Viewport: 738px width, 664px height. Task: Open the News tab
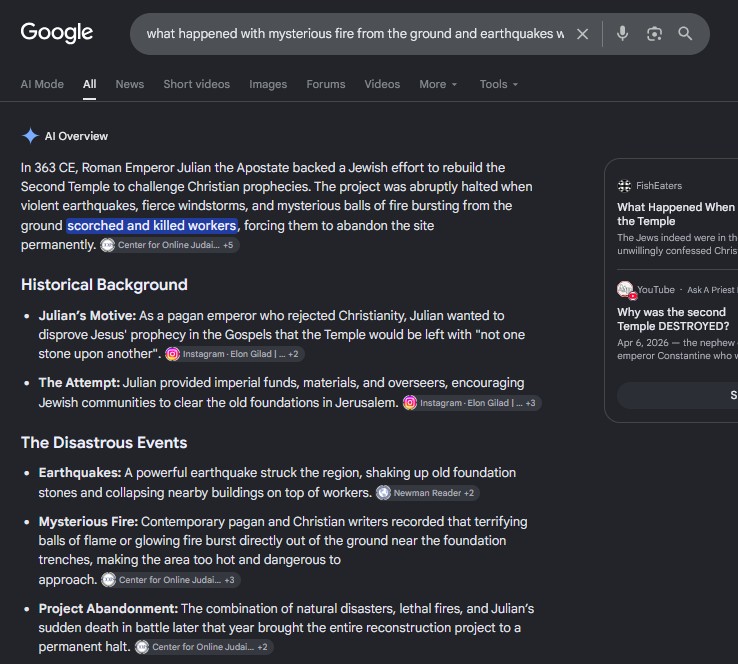130,84
